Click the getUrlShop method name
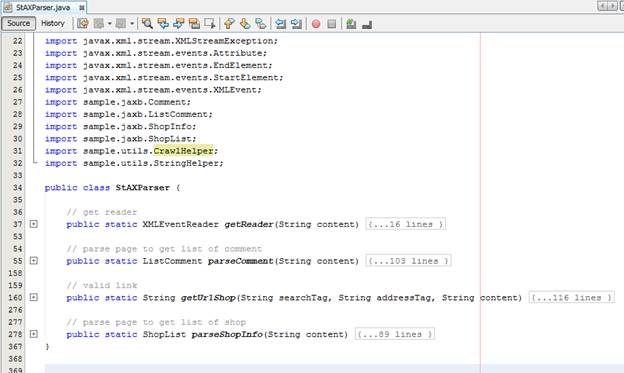The height and width of the screenshot is (373, 624). pos(208,297)
